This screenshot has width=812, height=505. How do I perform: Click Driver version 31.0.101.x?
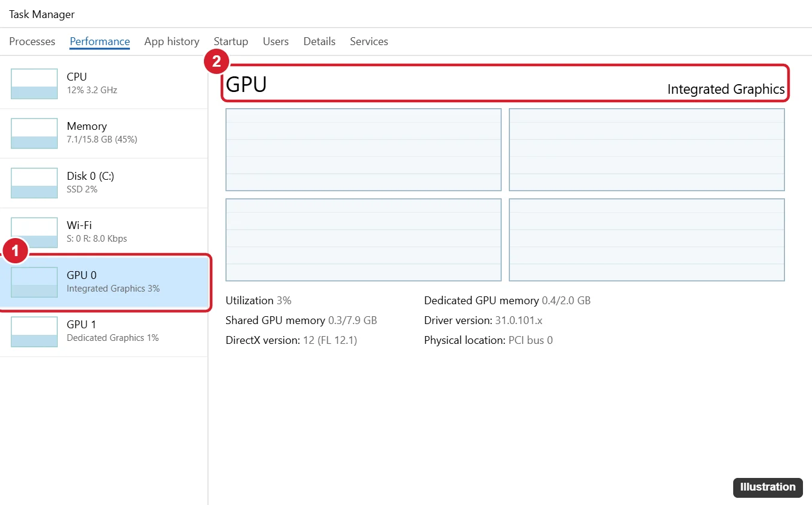[483, 320]
